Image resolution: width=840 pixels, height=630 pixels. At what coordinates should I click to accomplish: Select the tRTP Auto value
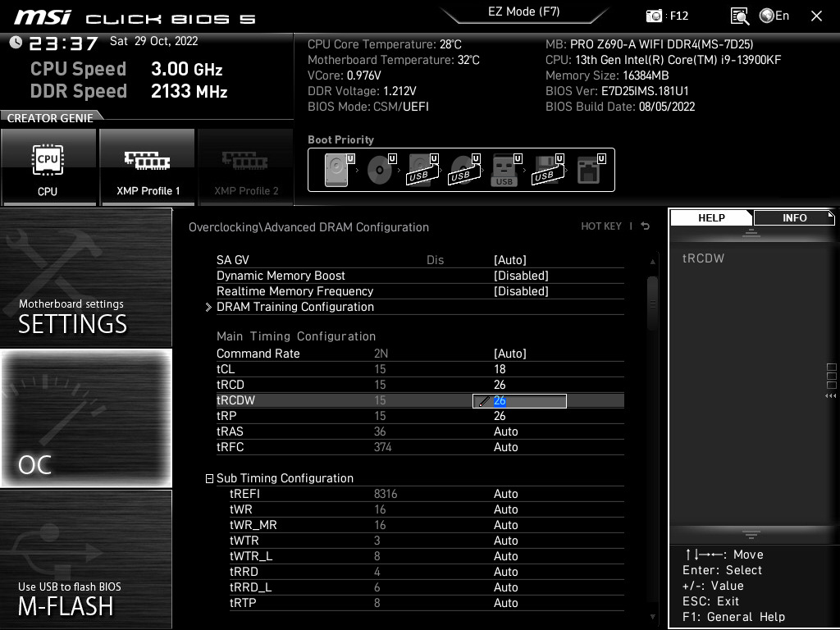pyautogui.click(x=505, y=603)
